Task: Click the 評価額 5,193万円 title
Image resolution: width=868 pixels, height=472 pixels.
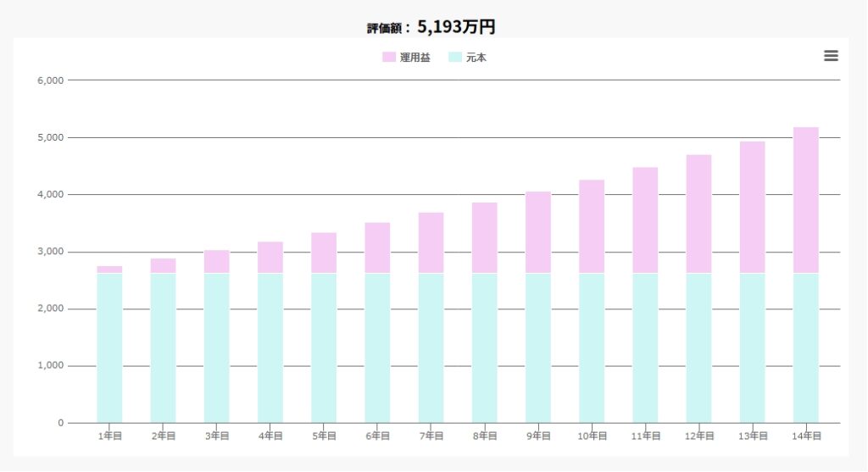Action: (x=431, y=27)
